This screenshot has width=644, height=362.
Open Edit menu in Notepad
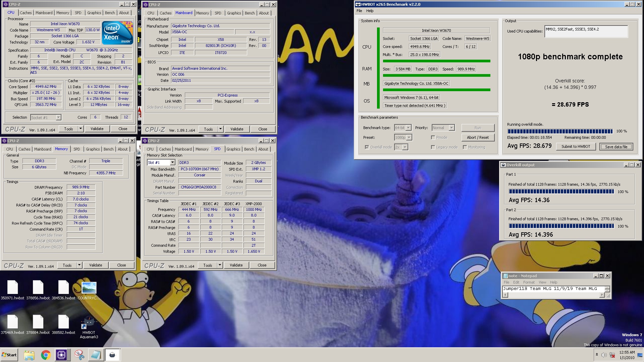(516, 282)
